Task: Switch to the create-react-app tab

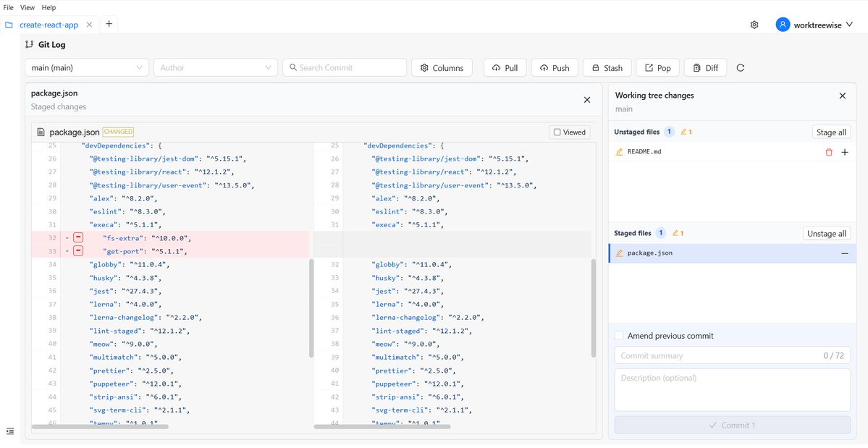Action: pyautogui.click(x=49, y=25)
